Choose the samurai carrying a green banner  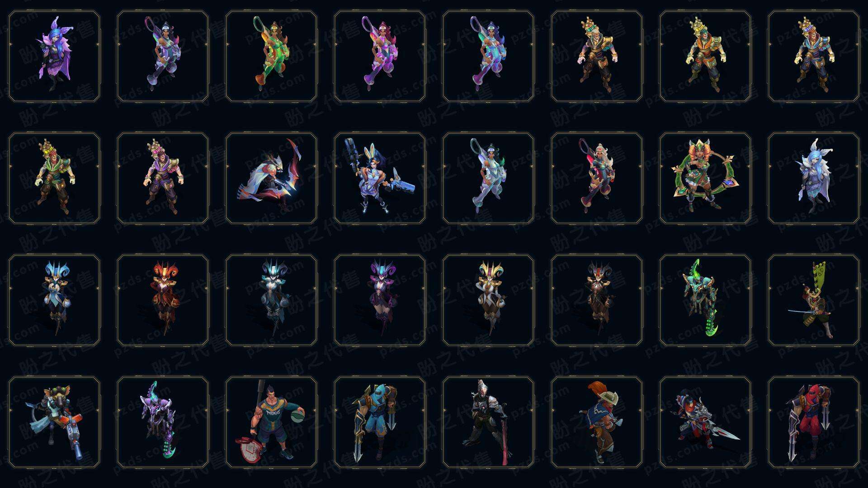[x=814, y=300]
